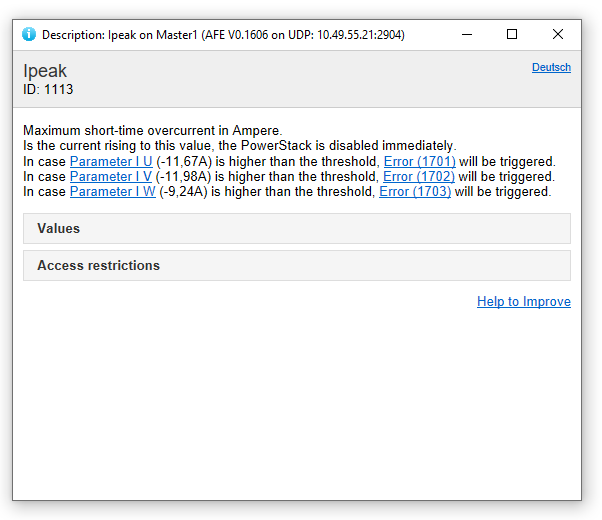Click the PowerStack disabled immediately sentence
Image resolution: width=602 pixels, height=520 pixels.
[x=240, y=146]
